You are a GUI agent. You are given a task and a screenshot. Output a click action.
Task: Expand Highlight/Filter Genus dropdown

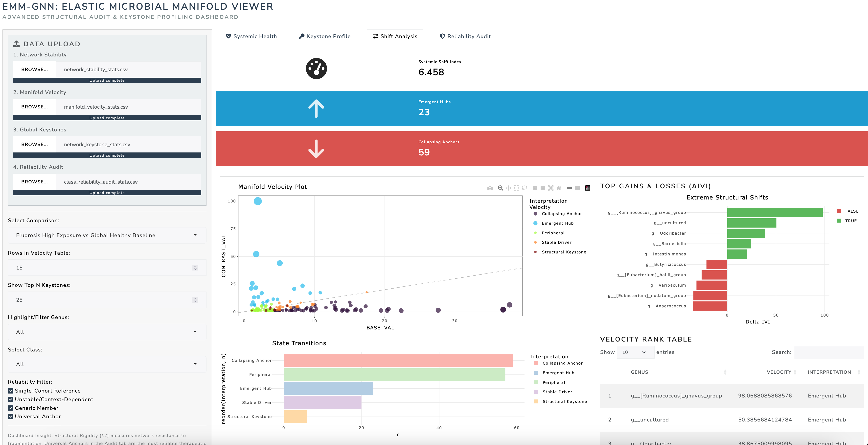pos(107,332)
